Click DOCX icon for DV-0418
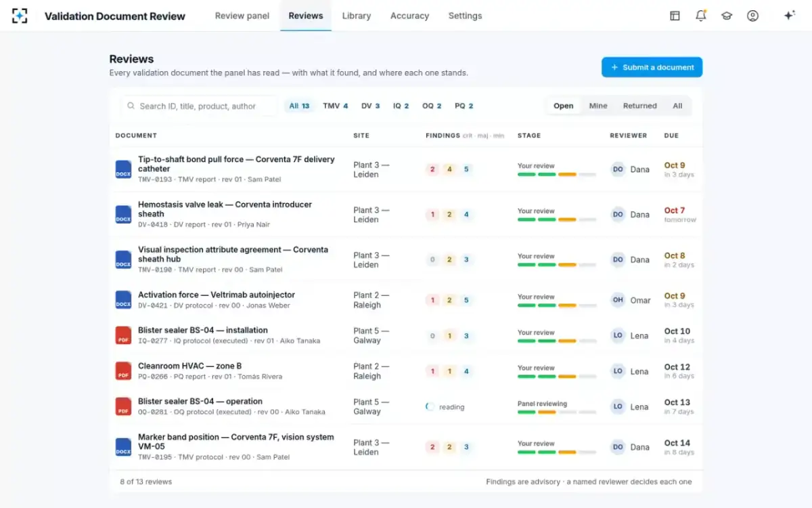 pyautogui.click(x=123, y=215)
